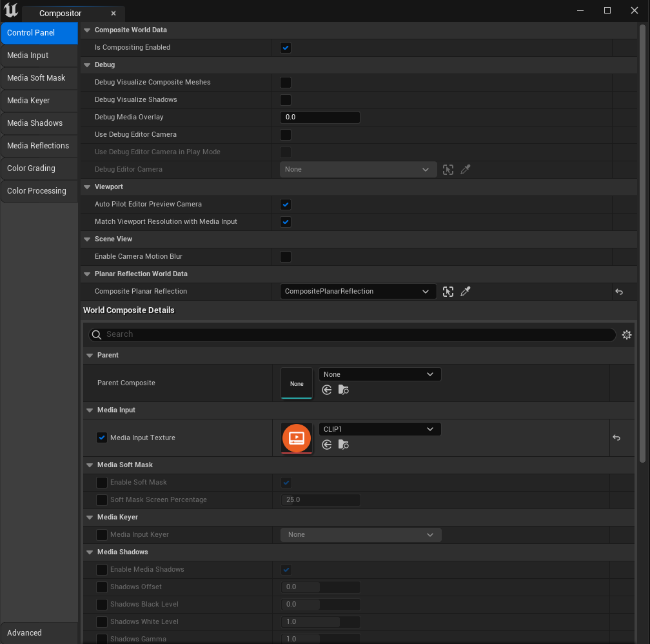650x644 pixels.
Task: Collapse the Debug section
Action: click(88, 65)
